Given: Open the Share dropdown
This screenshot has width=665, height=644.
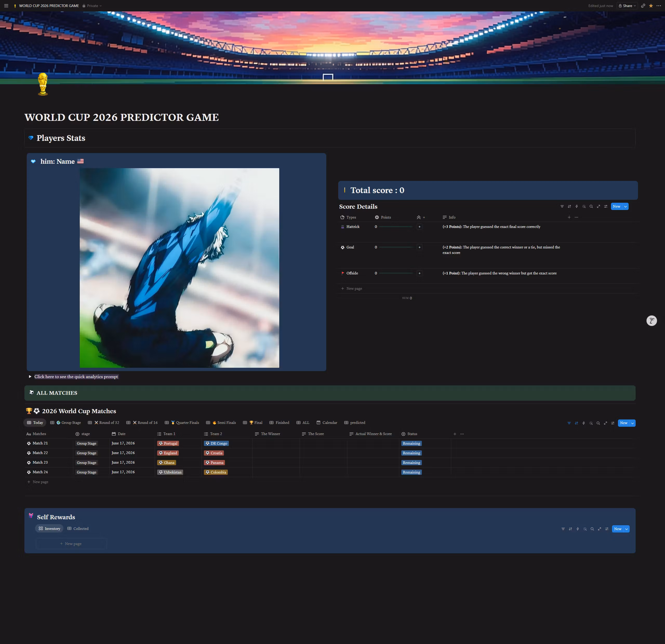Looking at the screenshot, I should (x=627, y=6).
